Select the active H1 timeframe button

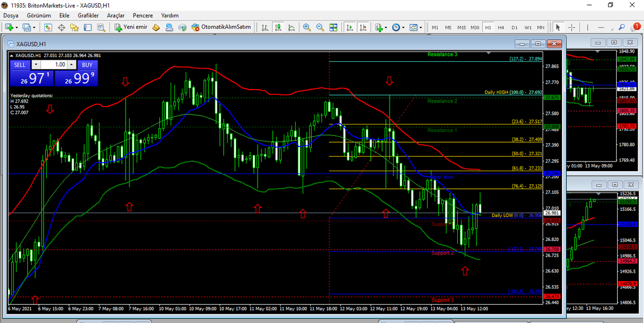pyautogui.click(x=488, y=27)
